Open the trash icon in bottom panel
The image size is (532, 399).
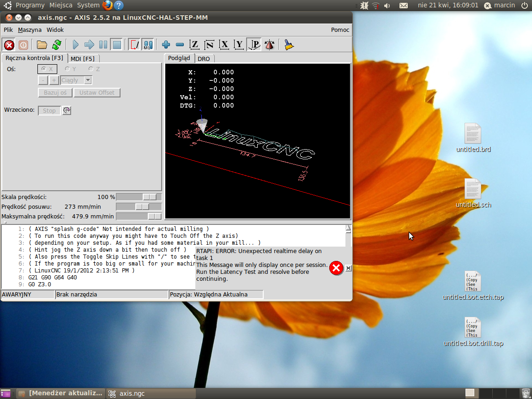point(525,393)
